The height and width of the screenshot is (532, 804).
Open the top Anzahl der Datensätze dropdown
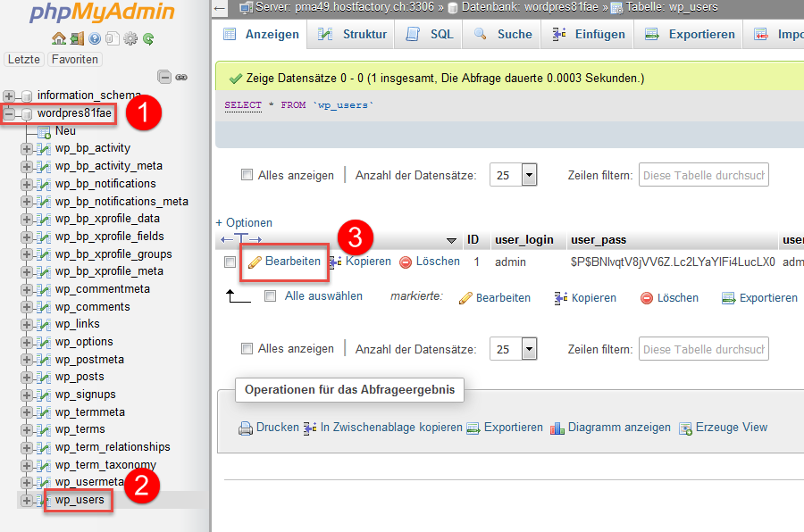tap(514, 175)
